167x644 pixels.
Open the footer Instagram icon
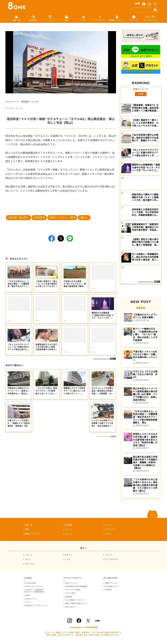[70, 620]
